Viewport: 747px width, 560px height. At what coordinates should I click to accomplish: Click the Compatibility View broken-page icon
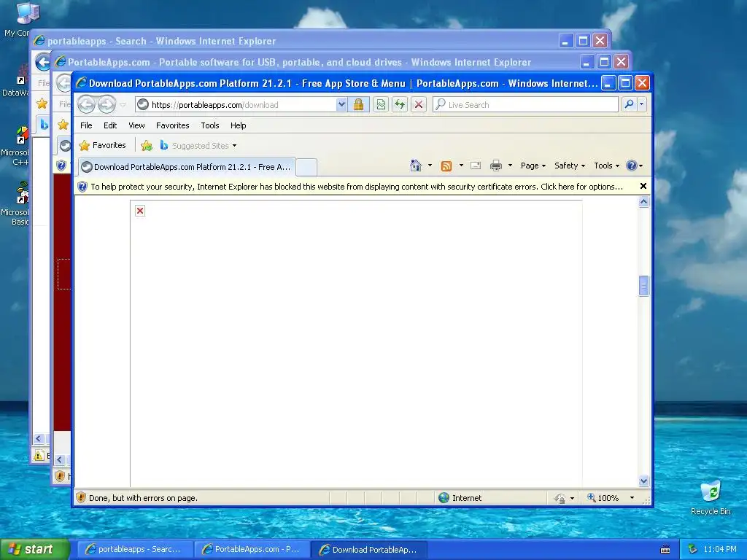[x=381, y=104]
